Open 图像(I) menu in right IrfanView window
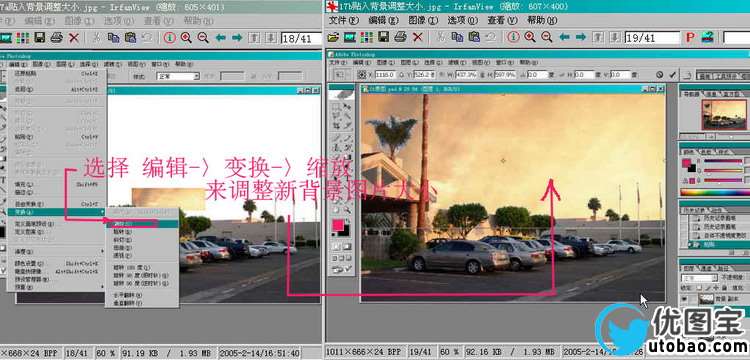 pos(423,21)
